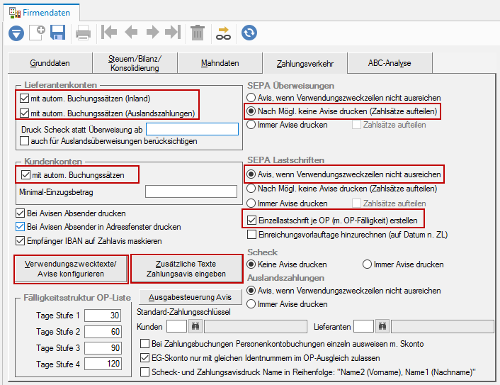The height and width of the screenshot is (385, 500).
Task: Click the Lieferanten Zahlungsschlüssel input field
Action: click(x=363, y=326)
